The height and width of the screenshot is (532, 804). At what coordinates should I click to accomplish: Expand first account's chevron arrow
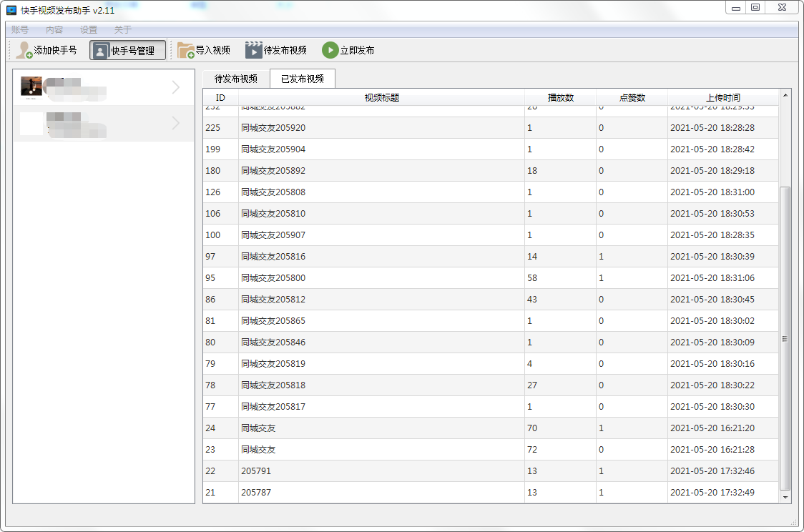click(x=176, y=88)
